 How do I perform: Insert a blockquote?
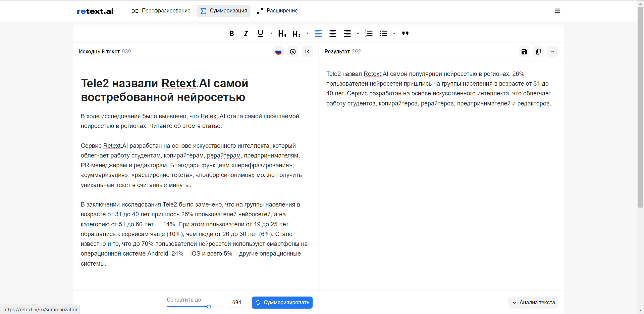click(405, 33)
